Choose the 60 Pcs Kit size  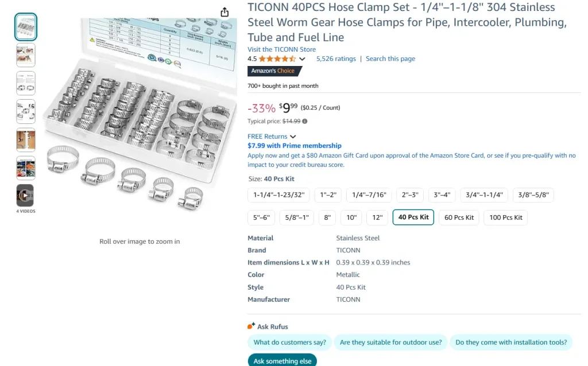[459, 217]
